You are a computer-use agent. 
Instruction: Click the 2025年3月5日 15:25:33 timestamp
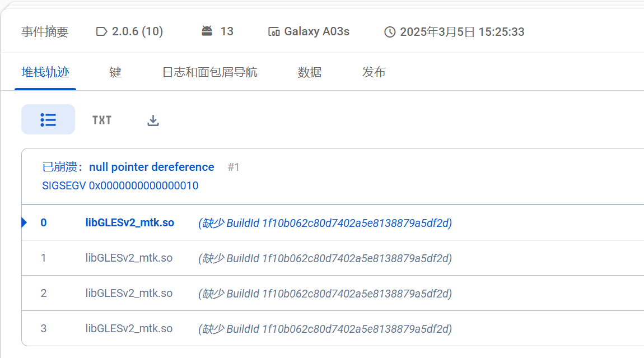[x=462, y=31]
